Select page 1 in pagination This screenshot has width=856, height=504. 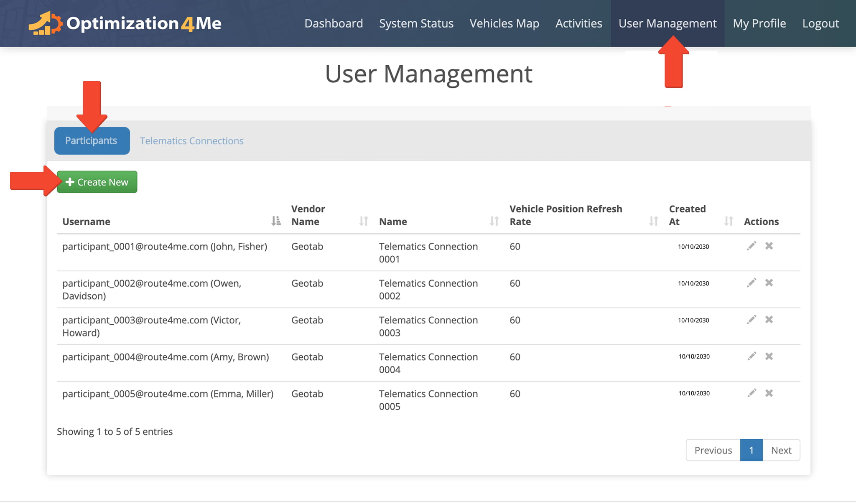(751, 450)
